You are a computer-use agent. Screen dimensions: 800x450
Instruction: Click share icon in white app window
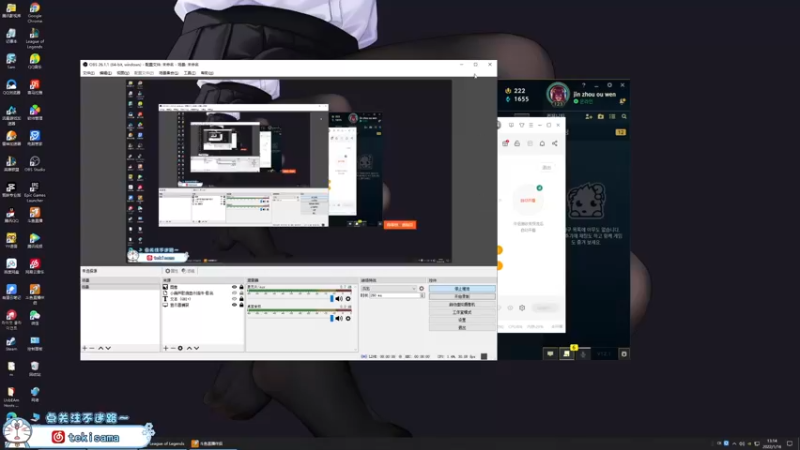(555, 144)
